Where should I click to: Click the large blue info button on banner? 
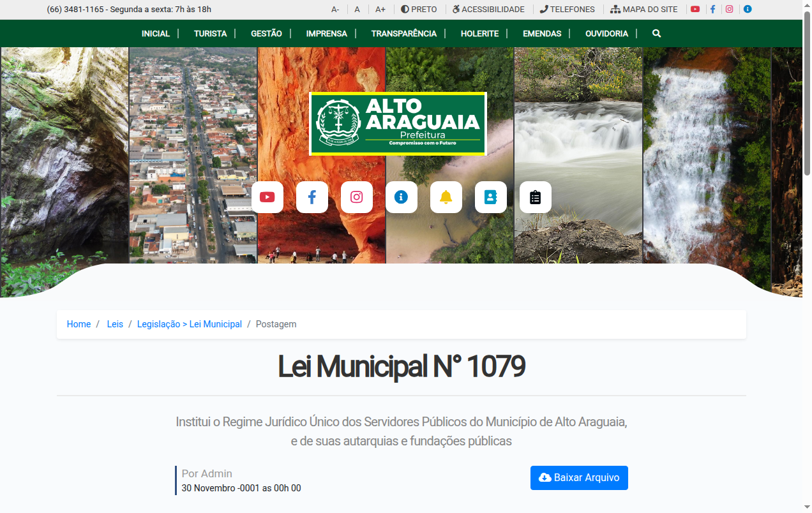[x=402, y=197]
